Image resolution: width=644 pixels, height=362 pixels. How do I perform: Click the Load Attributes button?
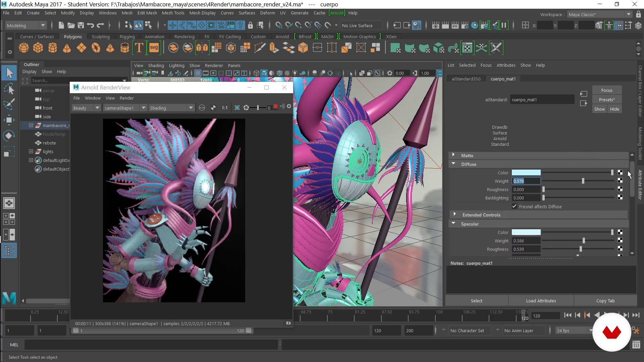541,301
